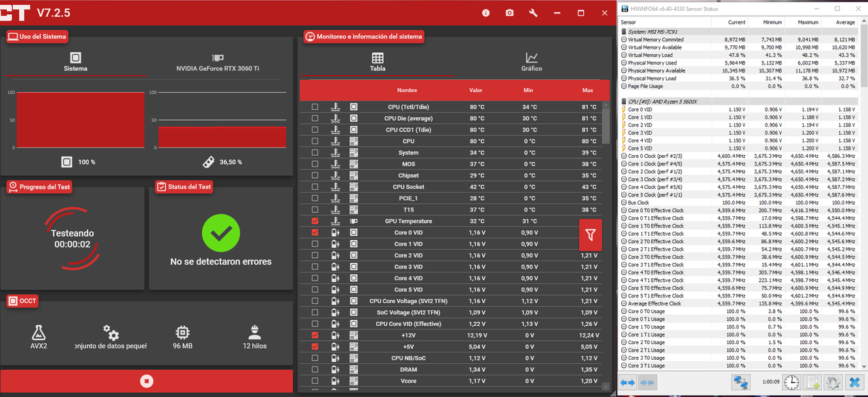Viewport: 868px width, 397px height.
Task: Check the CPU (Tctl/Tdie) checkbox
Action: point(315,107)
